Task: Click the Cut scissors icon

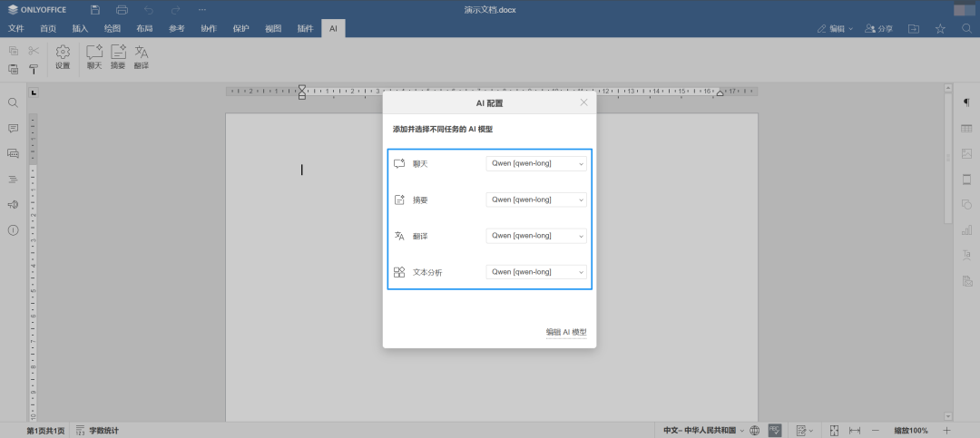Action: (x=34, y=51)
